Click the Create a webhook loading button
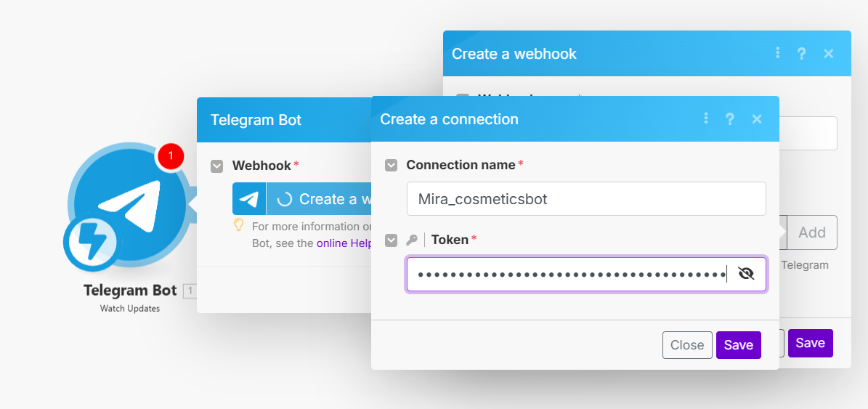Screen dimensions: 868x409 (x=319, y=199)
